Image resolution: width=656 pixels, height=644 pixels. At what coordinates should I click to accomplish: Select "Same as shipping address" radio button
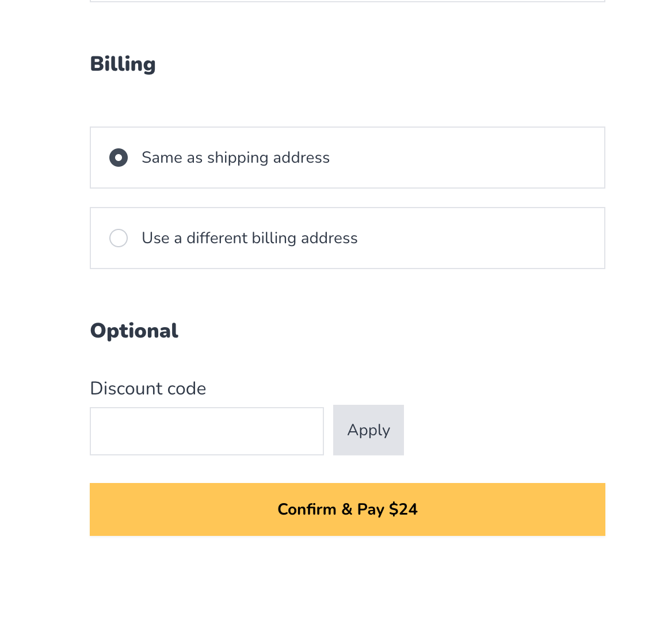click(119, 157)
